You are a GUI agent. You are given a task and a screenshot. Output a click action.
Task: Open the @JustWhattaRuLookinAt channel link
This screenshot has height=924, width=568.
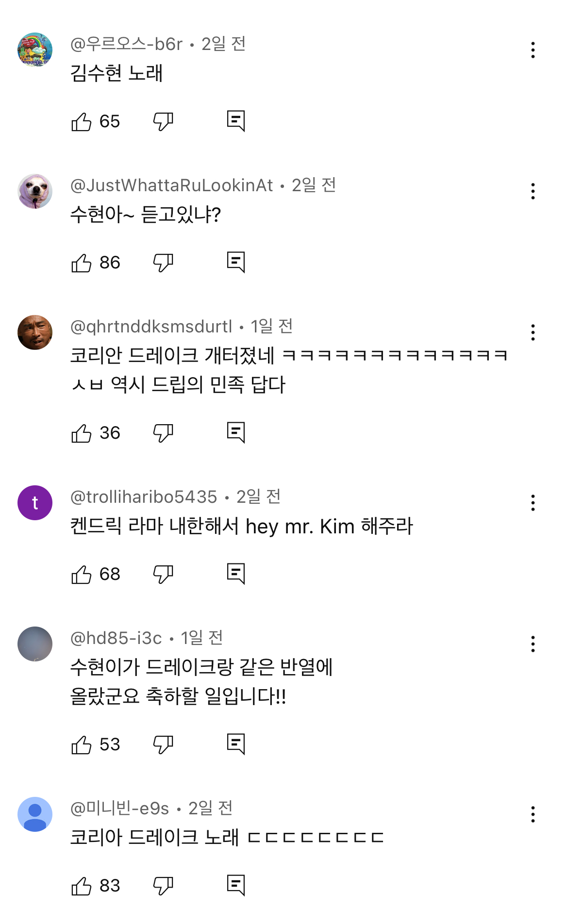tap(172, 185)
